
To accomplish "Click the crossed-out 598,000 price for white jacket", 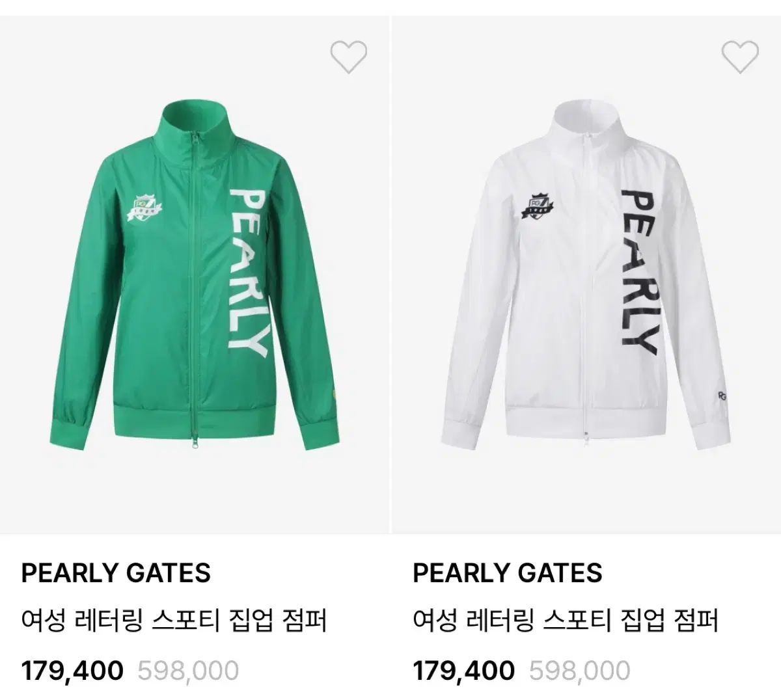I will coord(580,670).
